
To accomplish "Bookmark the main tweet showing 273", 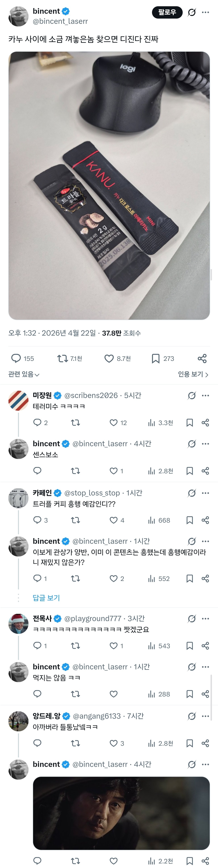I will pyautogui.click(x=155, y=358).
